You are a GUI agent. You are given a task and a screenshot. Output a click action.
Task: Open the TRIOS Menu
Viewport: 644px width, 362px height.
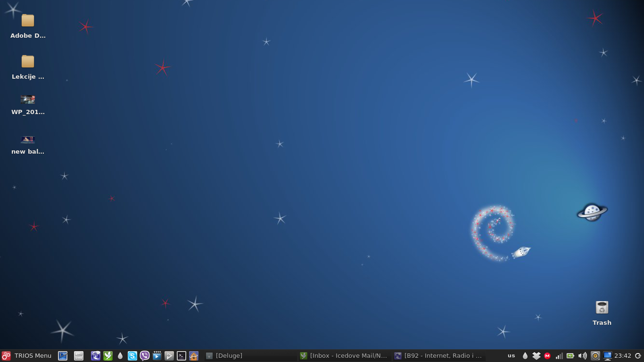pos(26,356)
